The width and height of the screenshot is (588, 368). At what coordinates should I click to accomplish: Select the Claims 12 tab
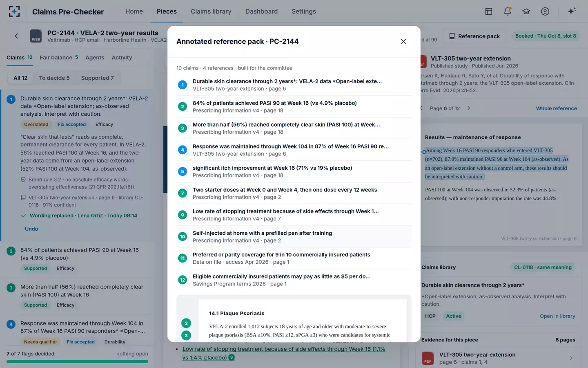pos(20,58)
